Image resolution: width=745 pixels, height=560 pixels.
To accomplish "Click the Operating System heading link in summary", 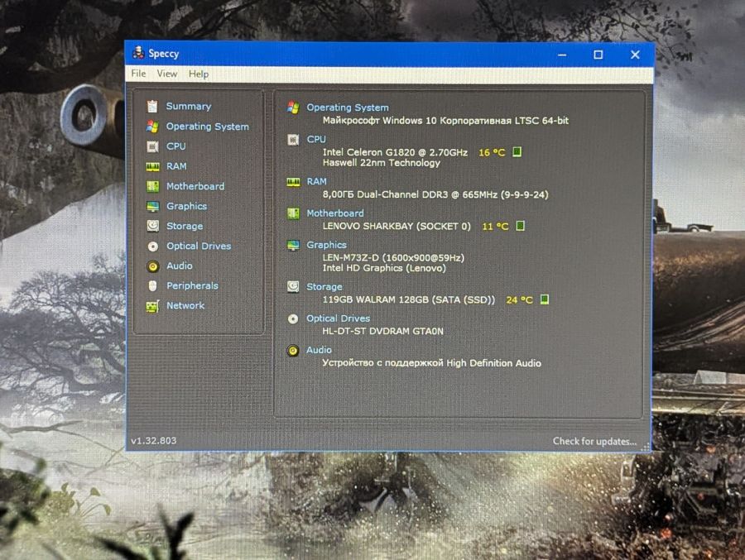I will [x=348, y=108].
